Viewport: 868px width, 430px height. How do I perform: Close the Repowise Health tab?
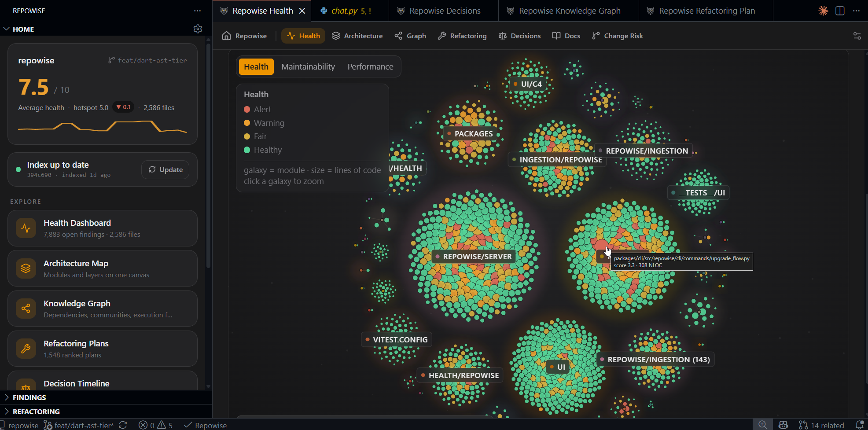pos(302,11)
